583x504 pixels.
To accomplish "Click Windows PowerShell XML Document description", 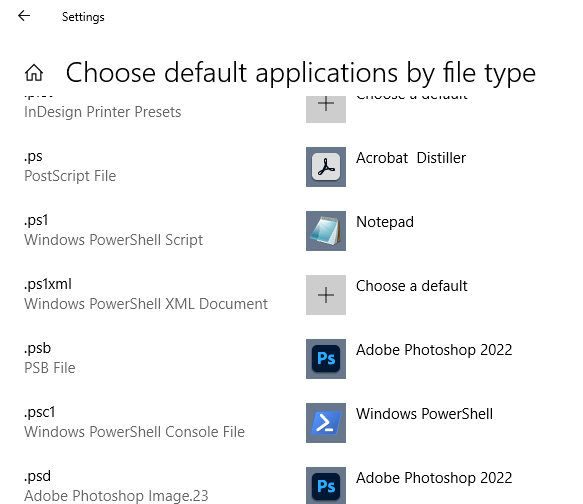I will [146, 304].
